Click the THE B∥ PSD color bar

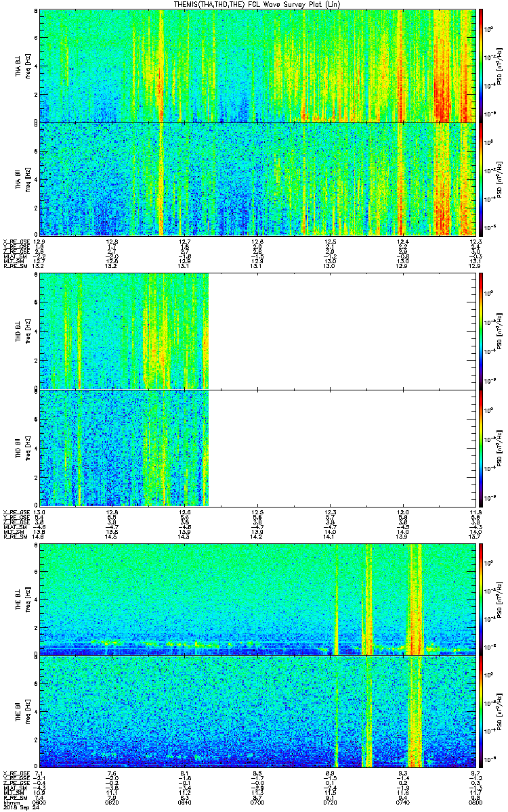481,711
